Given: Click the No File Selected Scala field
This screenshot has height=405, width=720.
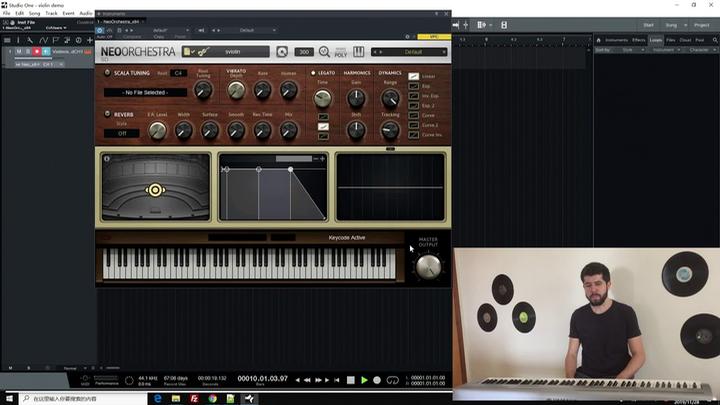Looking at the screenshot, I should pyautogui.click(x=145, y=92).
